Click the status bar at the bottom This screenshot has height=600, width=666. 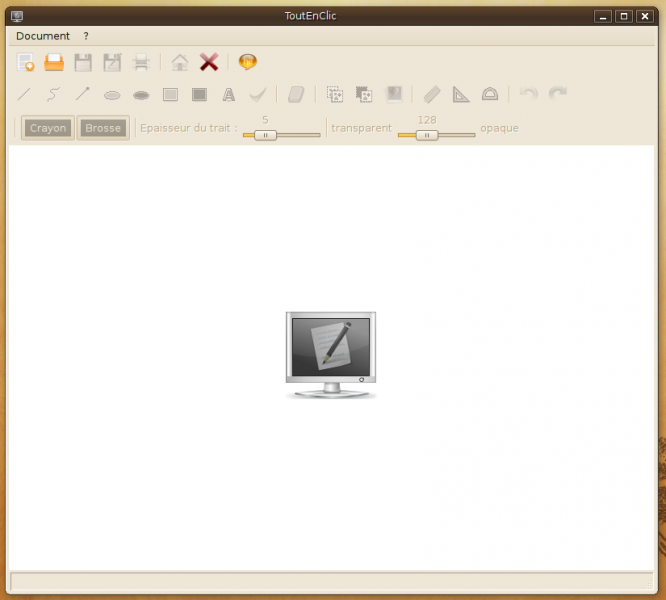click(x=331, y=581)
